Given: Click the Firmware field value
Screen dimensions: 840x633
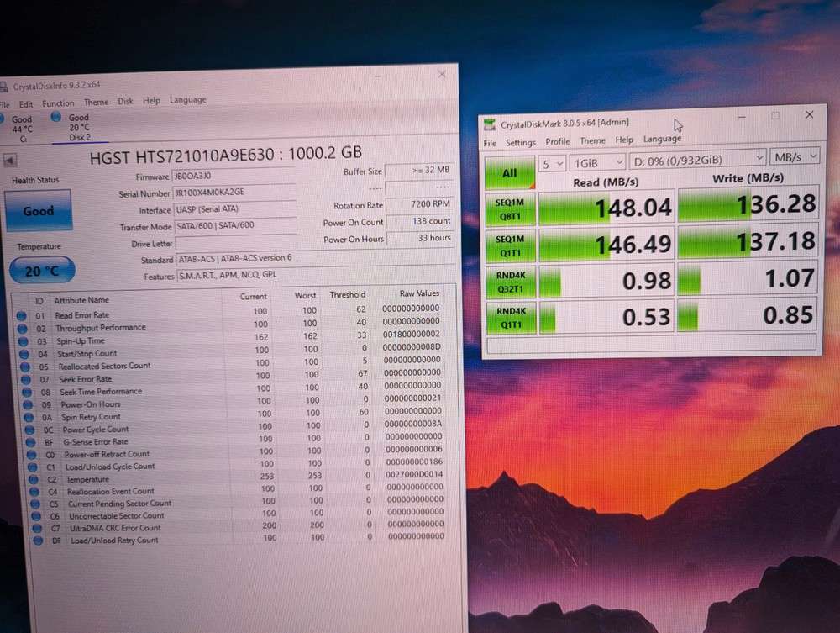Looking at the screenshot, I should pyautogui.click(x=233, y=175).
